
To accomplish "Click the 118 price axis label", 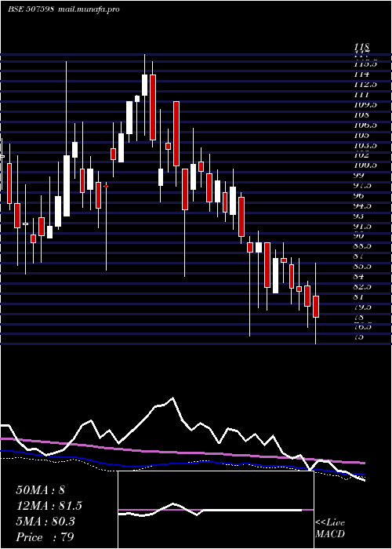I will (361, 46).
